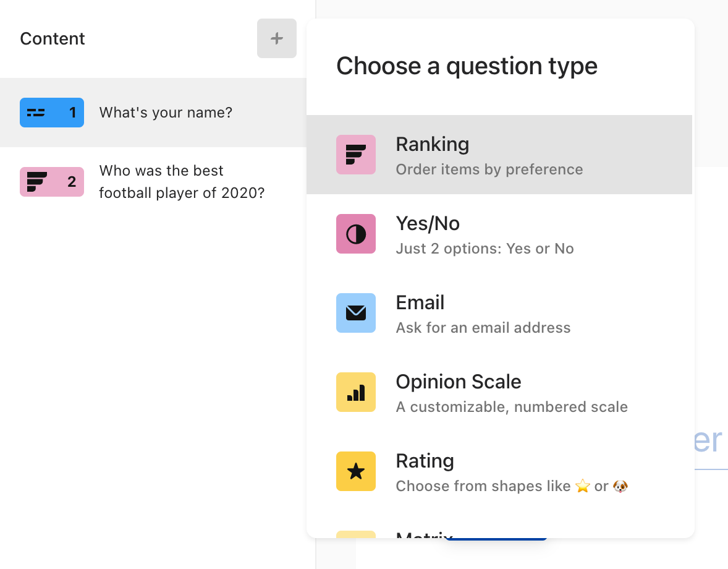728x569 pixels.
Task: Click "Just 2 options: Yes or No" text
Action: [485, 249]
